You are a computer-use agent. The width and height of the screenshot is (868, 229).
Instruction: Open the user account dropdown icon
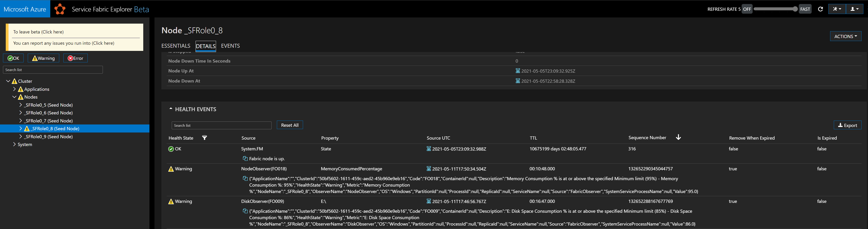[x=854, y=9]
